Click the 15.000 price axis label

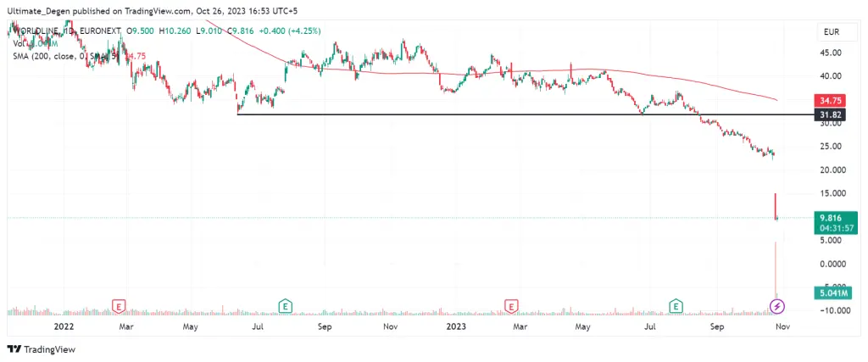coord(832,193)
